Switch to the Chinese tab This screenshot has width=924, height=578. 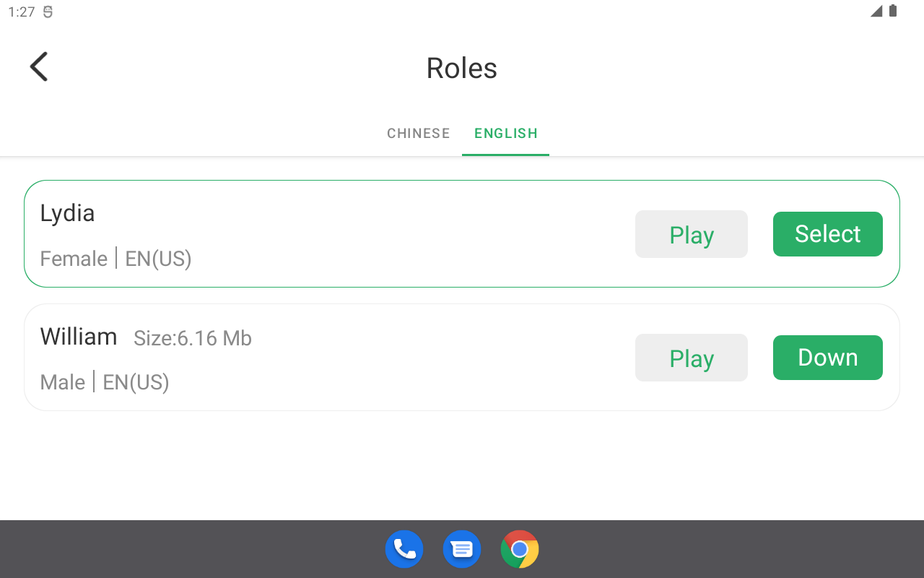(418, 134)
